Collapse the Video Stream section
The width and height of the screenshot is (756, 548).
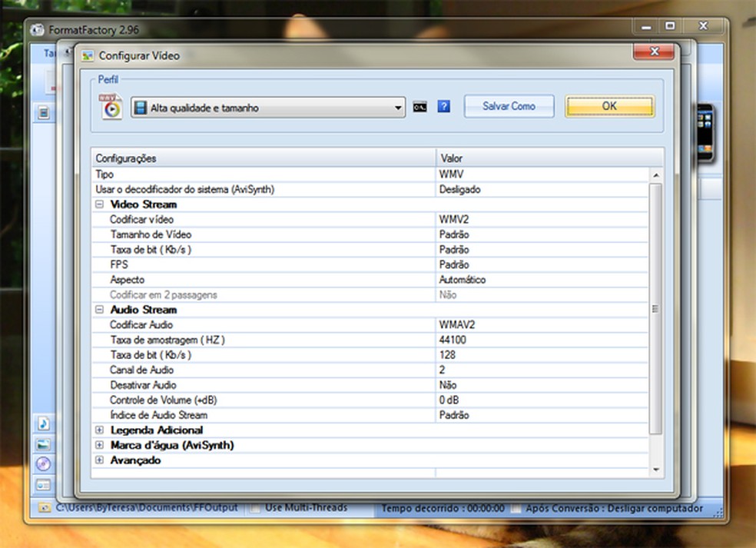coord(99,204)
